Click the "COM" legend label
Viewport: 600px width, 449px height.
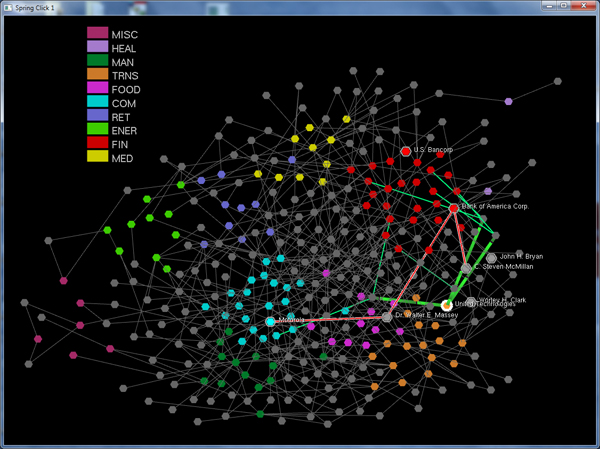124,103
